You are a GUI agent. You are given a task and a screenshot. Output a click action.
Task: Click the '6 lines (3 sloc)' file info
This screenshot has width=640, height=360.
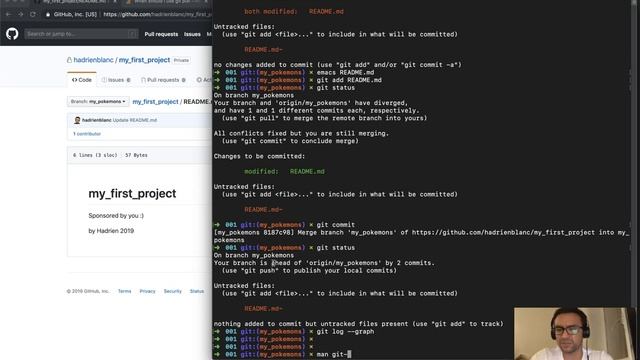click(x=95, y=155)
